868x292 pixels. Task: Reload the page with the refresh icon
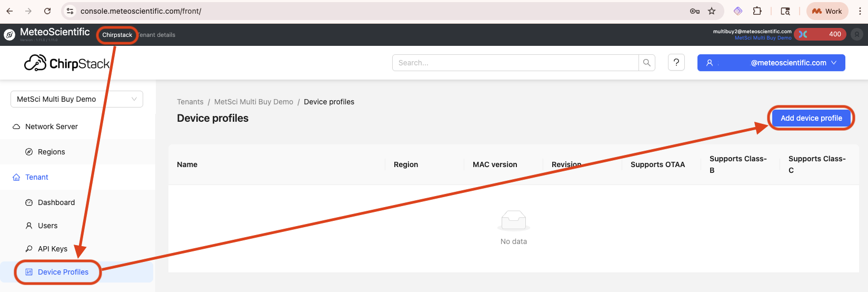(x=47, y=11)
